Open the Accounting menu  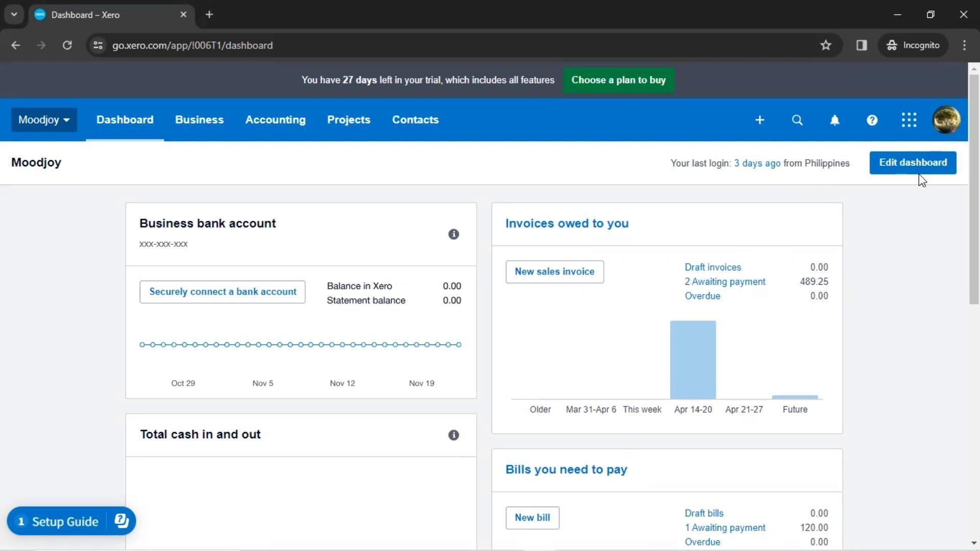tap(275, 120)
